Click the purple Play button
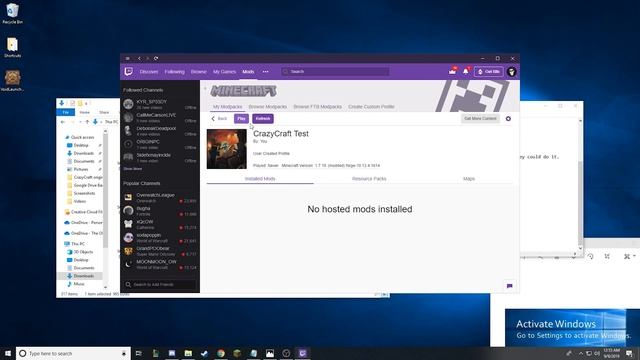The width and height of the screenshot is (640, 360). [x=241, y=118]
